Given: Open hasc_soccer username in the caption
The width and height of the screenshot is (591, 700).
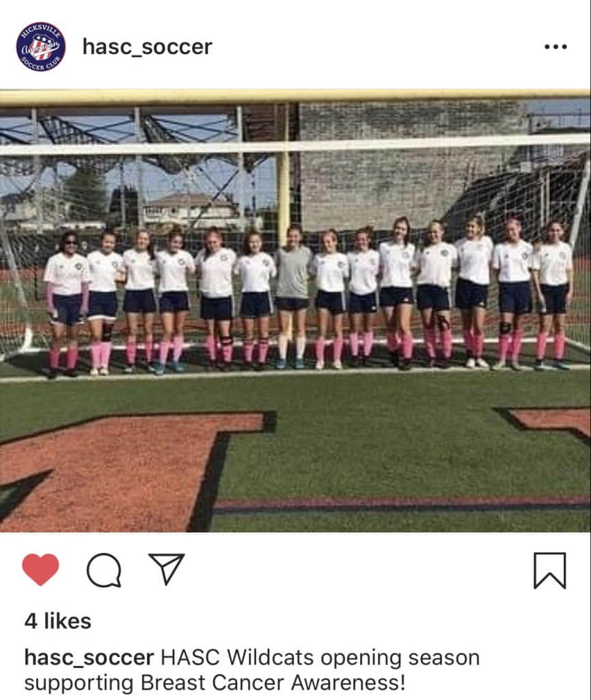Looking at the screenshot, I should point(90,658).
